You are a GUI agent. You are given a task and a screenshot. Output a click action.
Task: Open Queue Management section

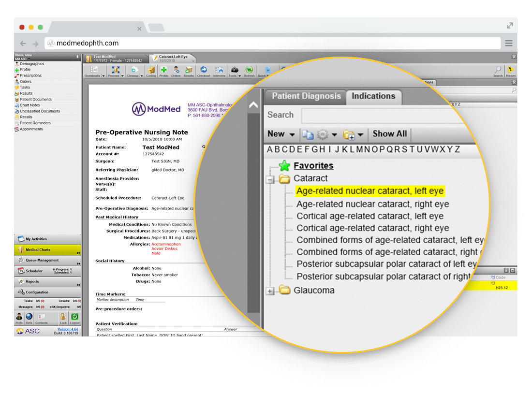click(x=47, y=261)
